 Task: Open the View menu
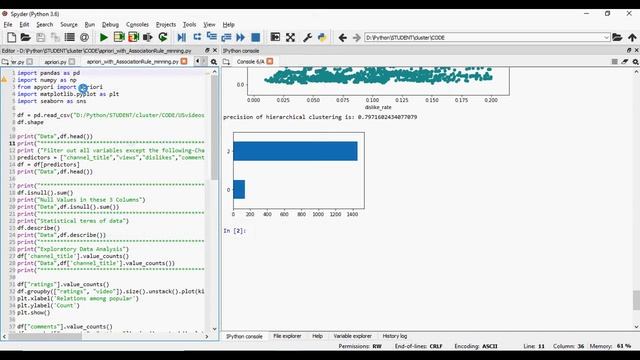[x=209, y=24]
